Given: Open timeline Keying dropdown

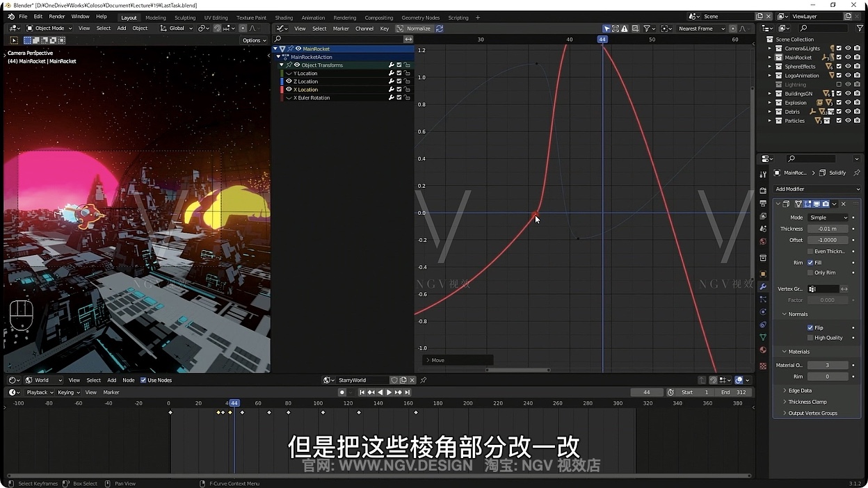Looking at the screenshot, I should (67, 392).
